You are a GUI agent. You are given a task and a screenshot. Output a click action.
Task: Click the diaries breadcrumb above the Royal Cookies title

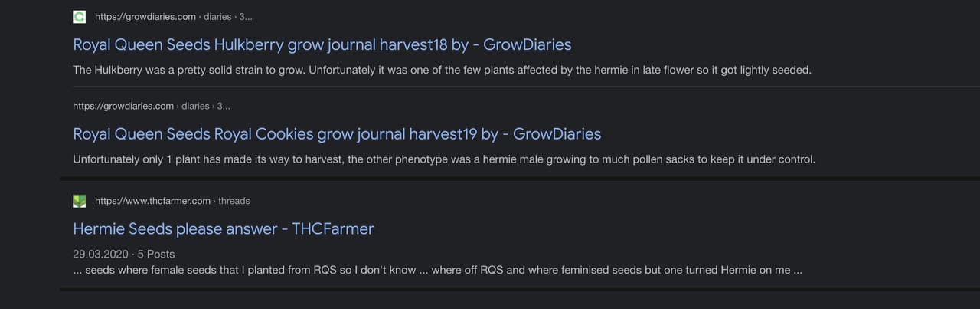[195, 106]
